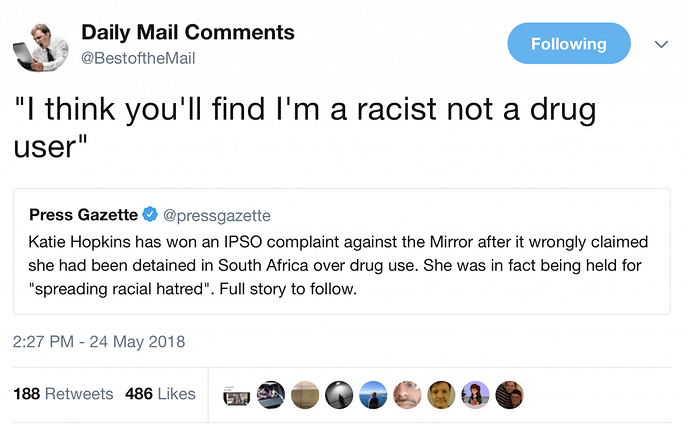
Task: View the 188 Retweets list
Action: click(x=64, y=394)
